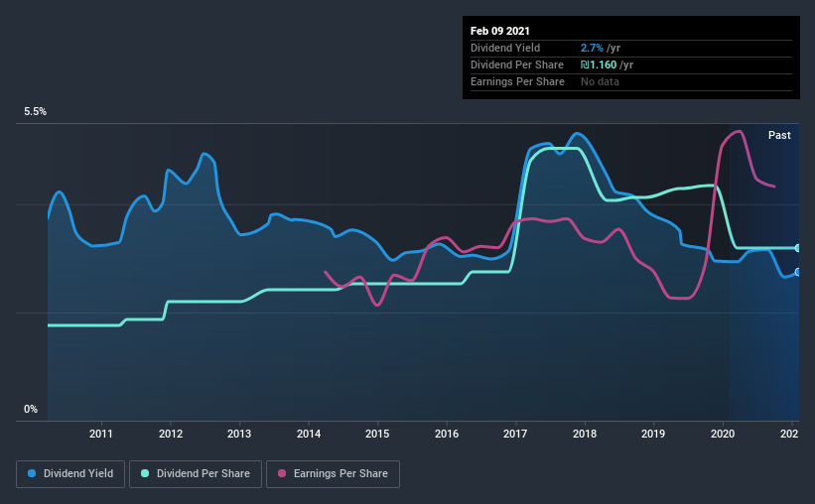Click the 2016 x-axis label
Screen dimensions: 815x504
tap(447, 434)
